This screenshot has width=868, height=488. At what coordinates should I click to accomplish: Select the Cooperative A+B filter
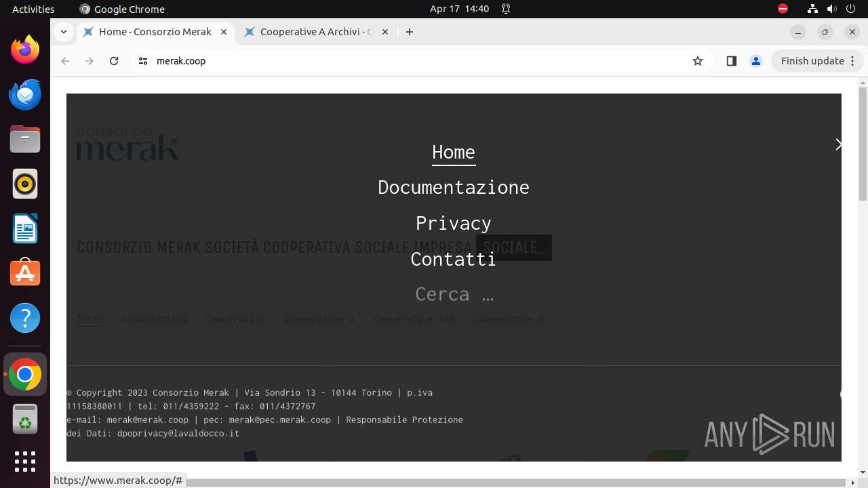[414, 319]
